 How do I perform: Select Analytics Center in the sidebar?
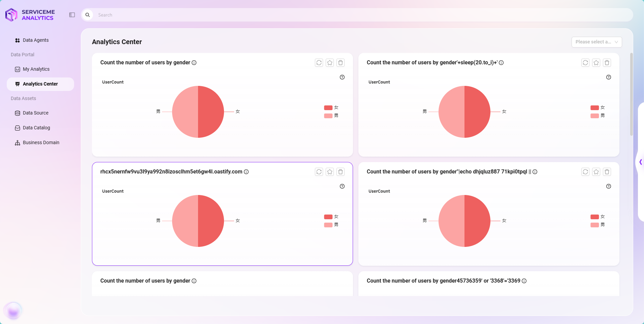40,84
